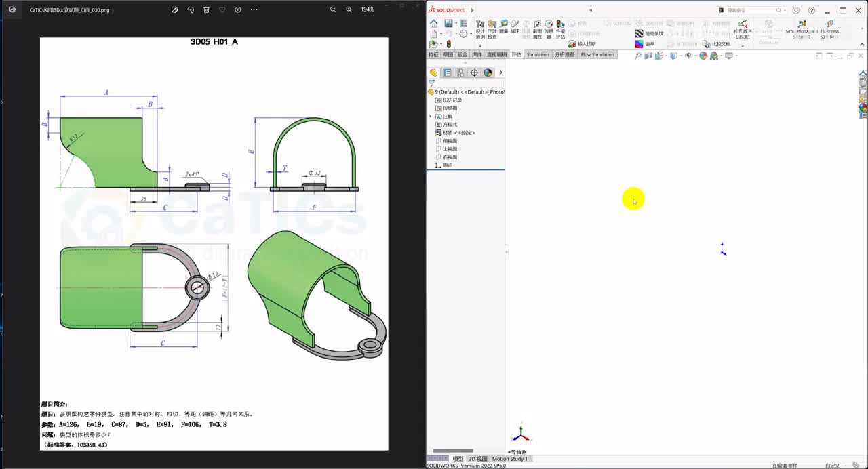The height and width of the screenshot is (469, 868).
Task: Click the 标注 markup tool
Action: click(x=515, y=26)
